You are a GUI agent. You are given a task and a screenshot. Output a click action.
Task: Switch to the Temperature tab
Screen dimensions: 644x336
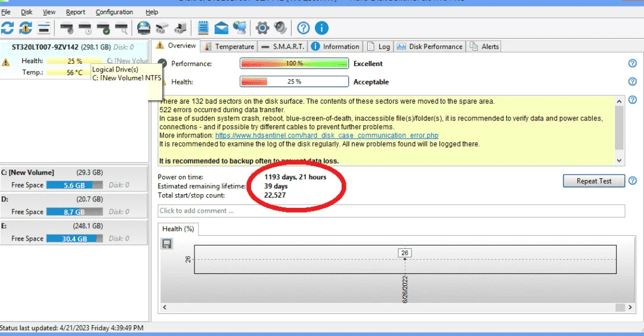click(229, 46)
